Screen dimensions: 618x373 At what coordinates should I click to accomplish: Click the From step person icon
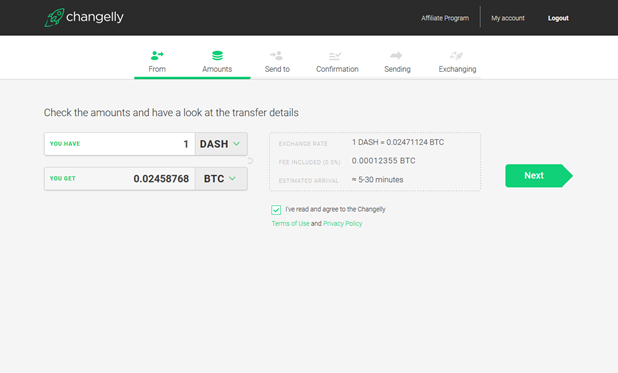[157, 55]
